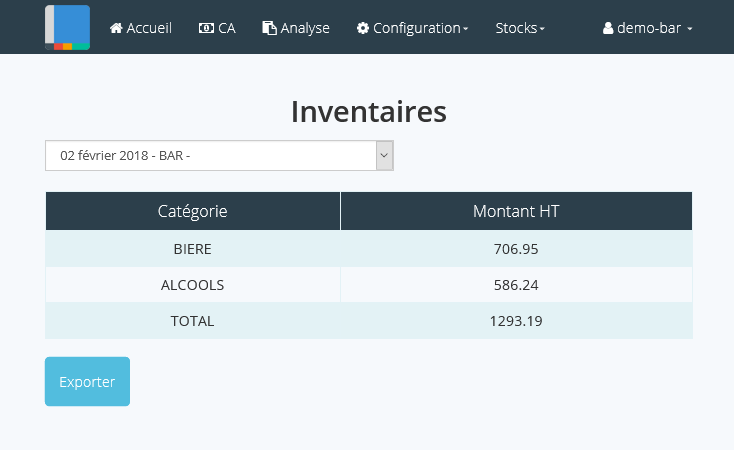
Task: Click the gear icon beside Configuration
Action: [x=362, y=28]
